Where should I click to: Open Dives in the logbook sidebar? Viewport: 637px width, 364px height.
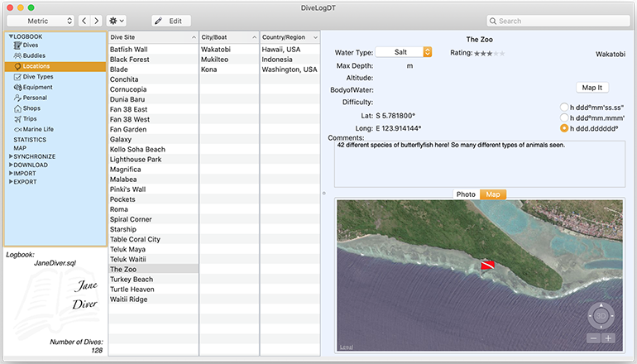click(x=30, y=46)
